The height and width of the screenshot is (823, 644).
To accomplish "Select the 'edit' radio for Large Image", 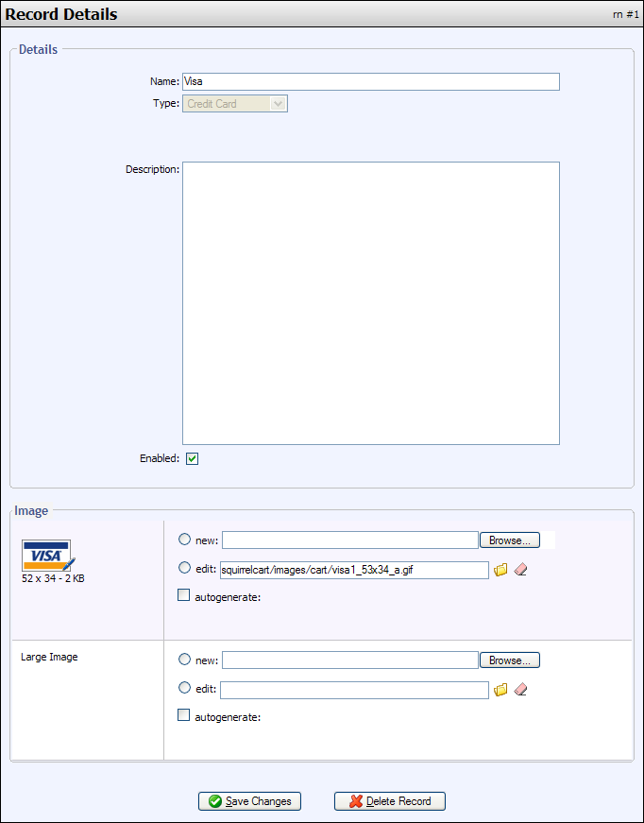I will click(184, 689).
